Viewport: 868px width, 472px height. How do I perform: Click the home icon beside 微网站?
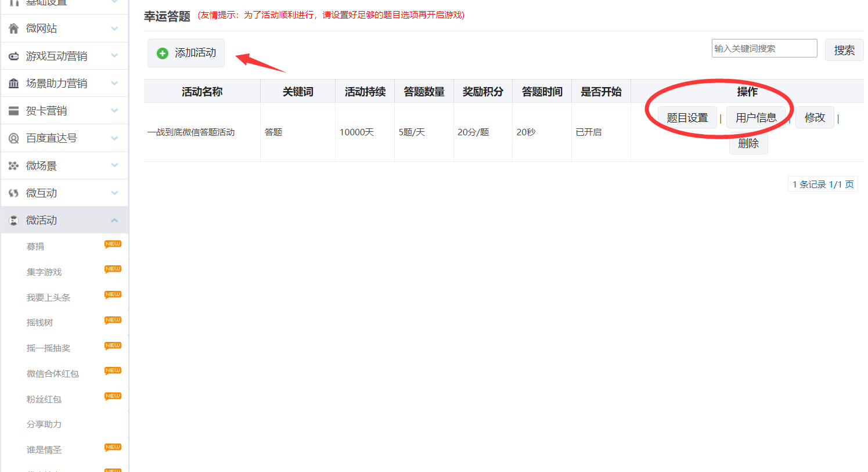(x=14, y=28)
